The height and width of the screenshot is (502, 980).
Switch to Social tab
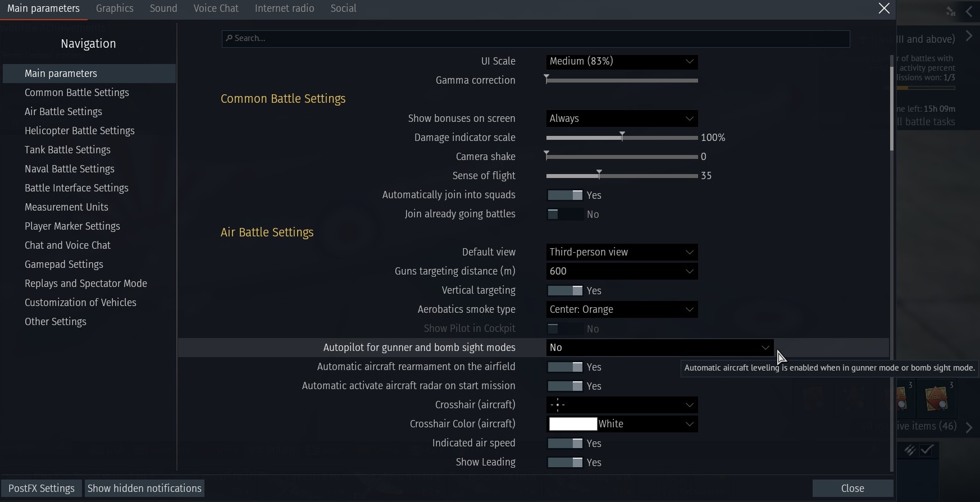[344, 8]
